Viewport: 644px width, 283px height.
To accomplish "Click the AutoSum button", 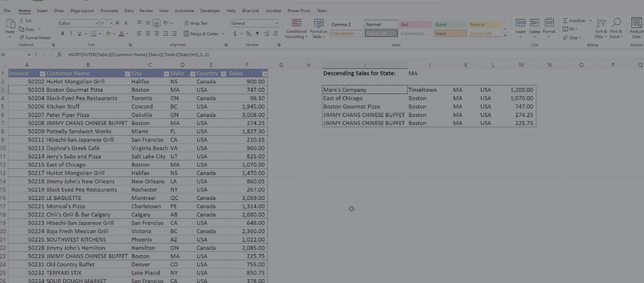I will coord(574,20).
